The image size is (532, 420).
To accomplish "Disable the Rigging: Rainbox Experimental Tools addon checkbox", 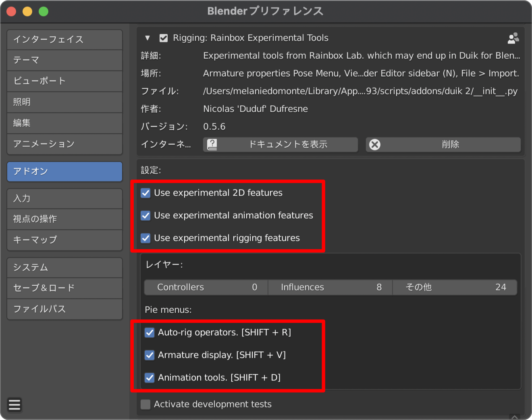I will pyautogui.click(x=164, y=38).
